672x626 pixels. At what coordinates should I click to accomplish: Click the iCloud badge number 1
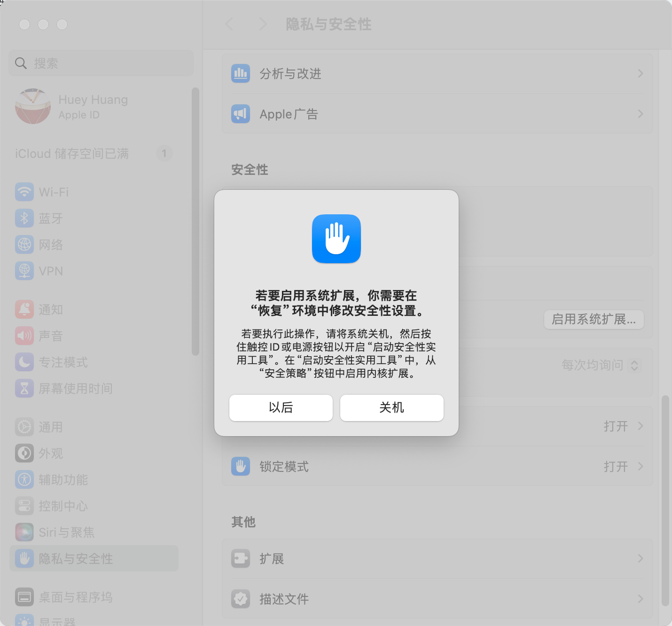164,153
